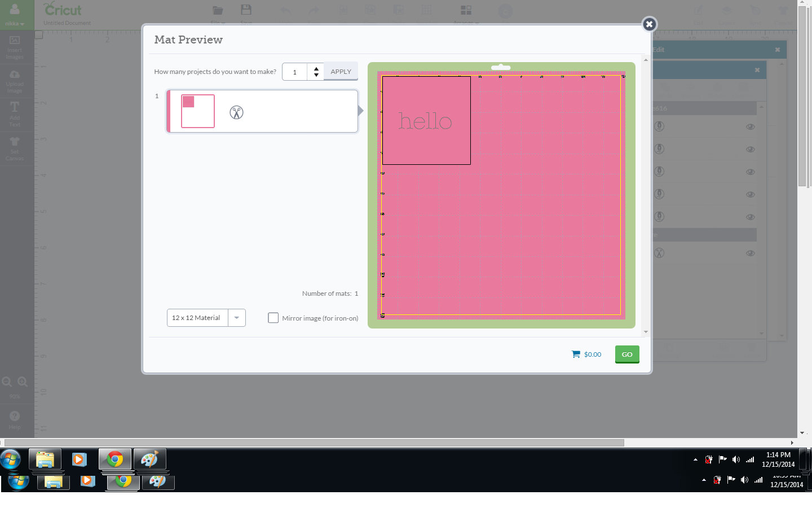Expand the mat preview with the arrow
The image size is (812, 508).
coord(360,111)
